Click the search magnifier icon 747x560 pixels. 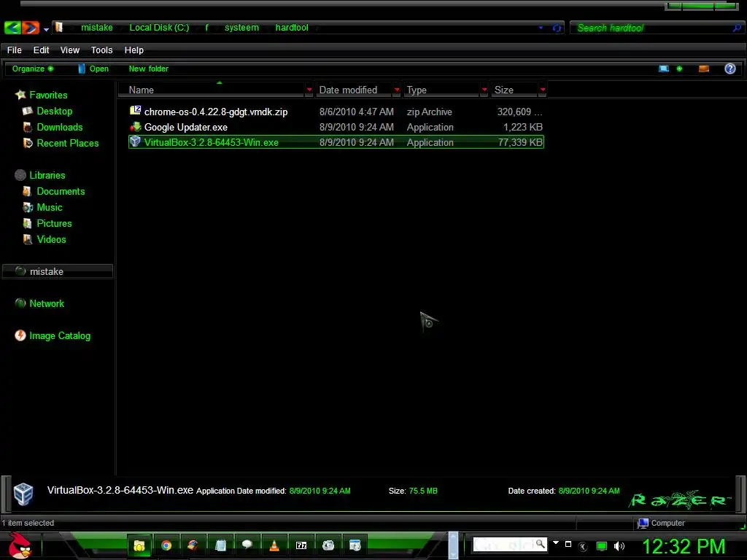[737, 28]
